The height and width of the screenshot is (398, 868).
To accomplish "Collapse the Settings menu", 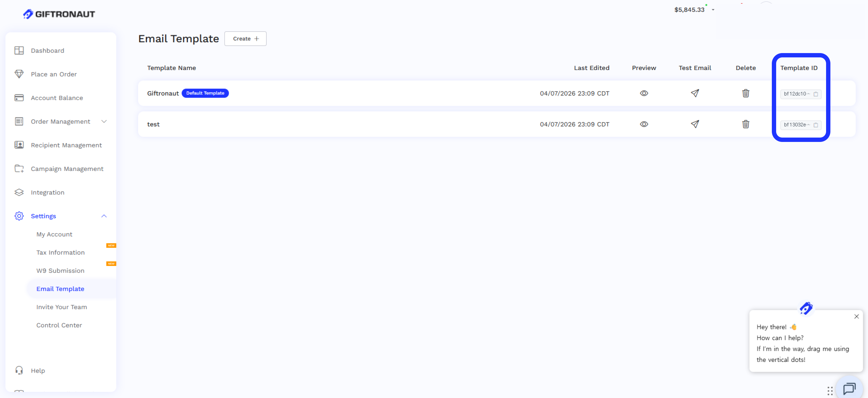I will 104,216.
